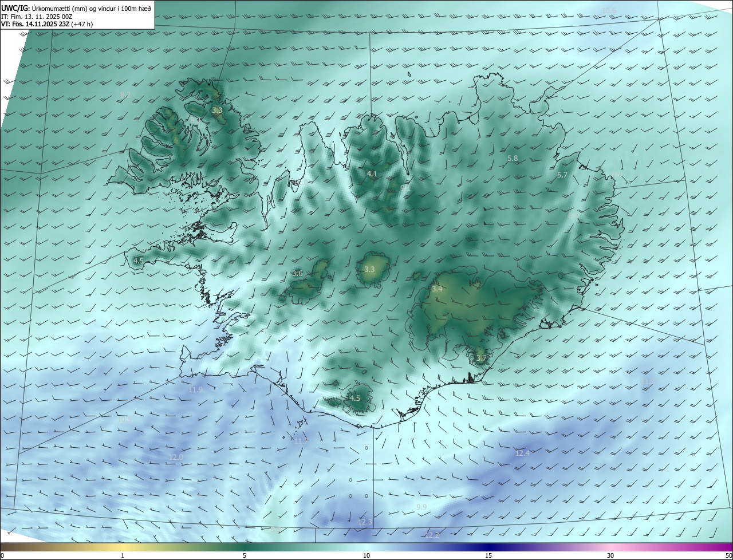
Task: Click the dark navy segment of the color scale
Action: pyautogui.click(x=488, y=547)
